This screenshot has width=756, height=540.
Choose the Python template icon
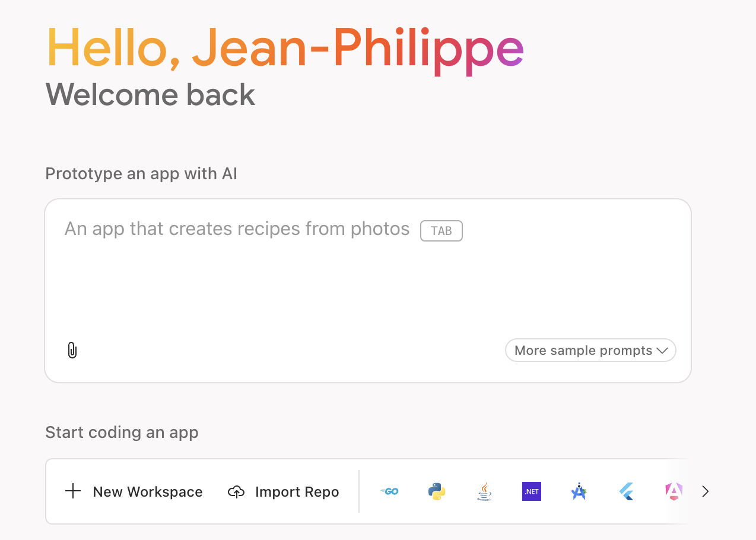437,491
